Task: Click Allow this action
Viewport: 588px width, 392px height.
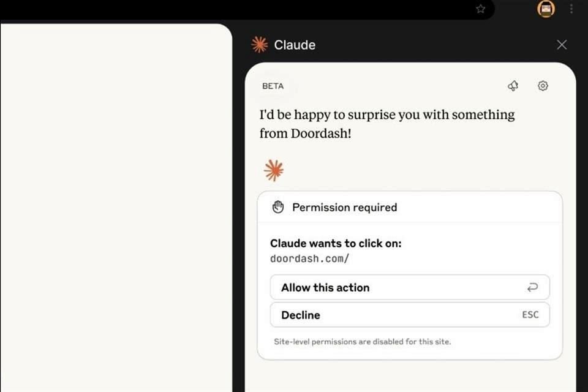Action: [325, 287]
